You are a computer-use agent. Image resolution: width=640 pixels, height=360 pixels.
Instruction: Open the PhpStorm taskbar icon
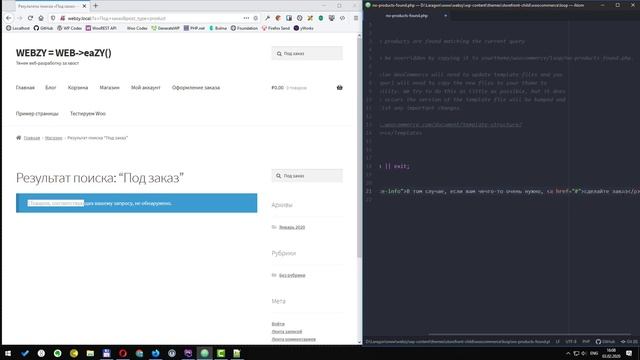188,353
